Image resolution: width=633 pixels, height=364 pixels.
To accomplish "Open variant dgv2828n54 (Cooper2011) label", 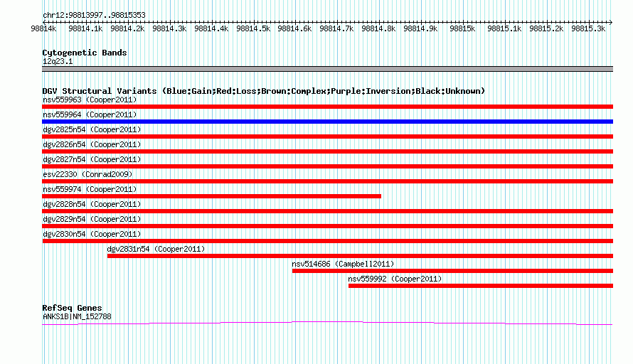I will coord(92,204).
